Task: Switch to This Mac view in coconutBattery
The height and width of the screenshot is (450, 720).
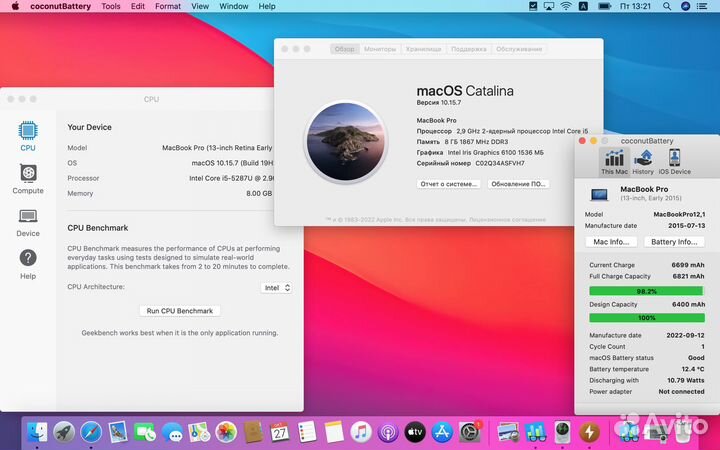Action: coord(614,162)
